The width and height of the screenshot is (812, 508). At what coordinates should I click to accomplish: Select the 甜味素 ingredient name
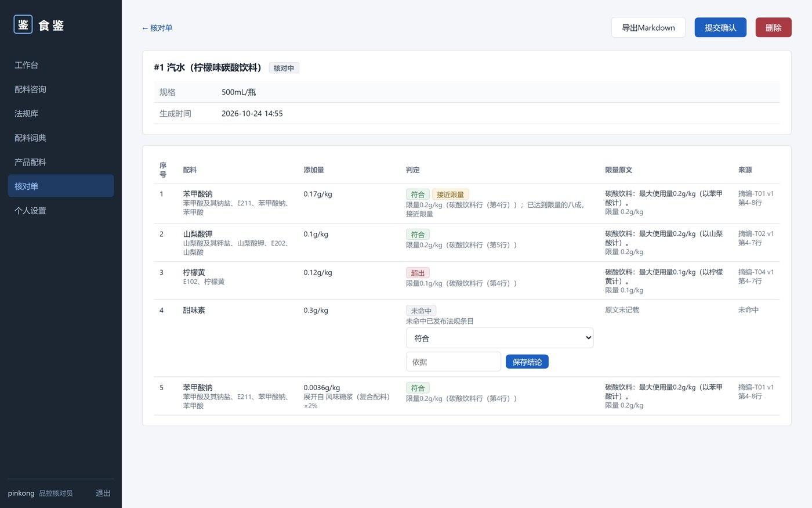194,310
